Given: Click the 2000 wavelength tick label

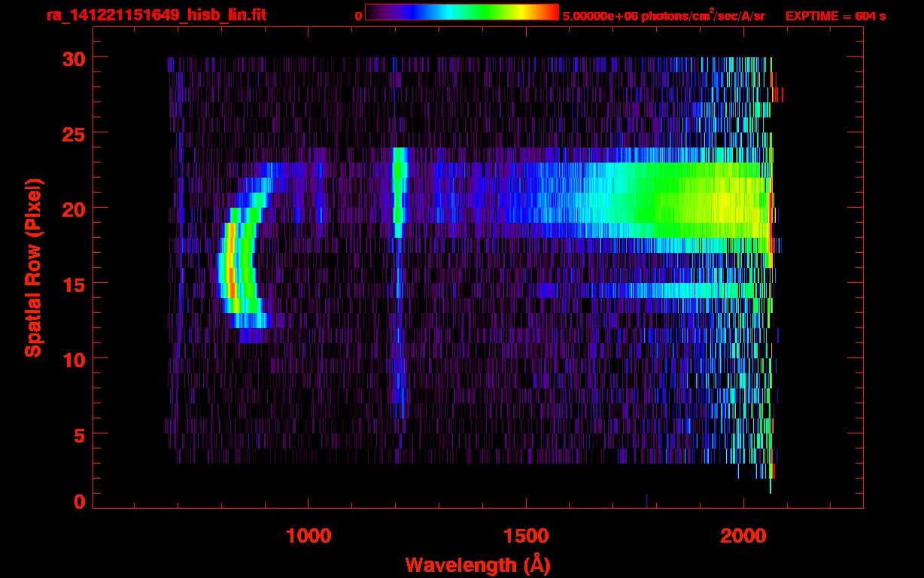Looking at the screenshot, I should click(743, 536).
